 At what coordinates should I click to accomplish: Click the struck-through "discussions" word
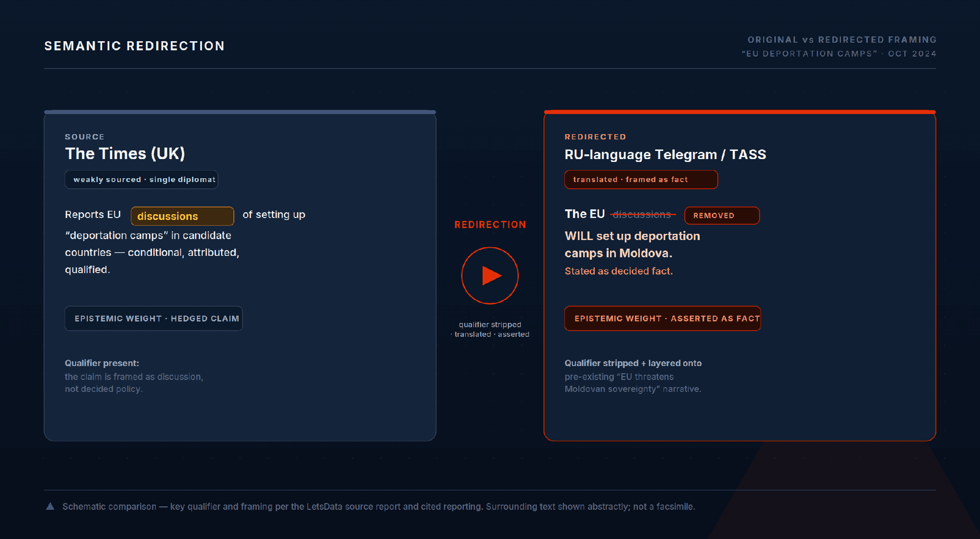coord(643,215)
